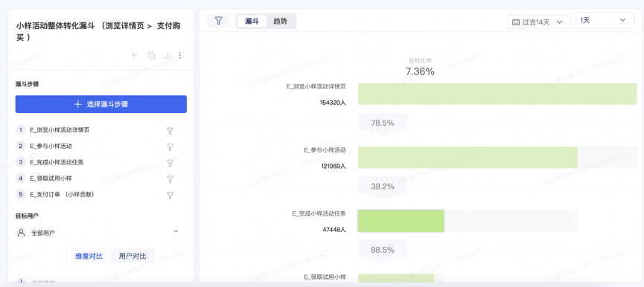Click the E_浏览小样活动详情页 funnel bar

497,94
